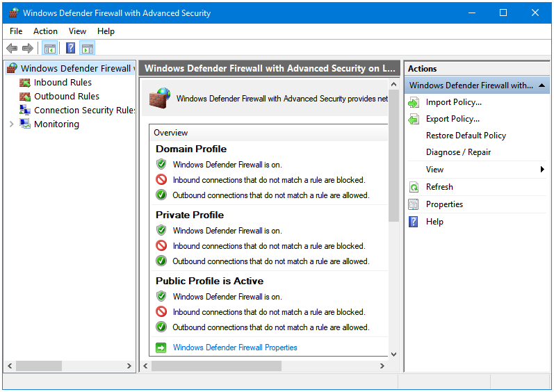Click tree pane horizontal scroll left arrow
Image resolution: width=554 pixels, height=392 pixels.
coord(10,366)
